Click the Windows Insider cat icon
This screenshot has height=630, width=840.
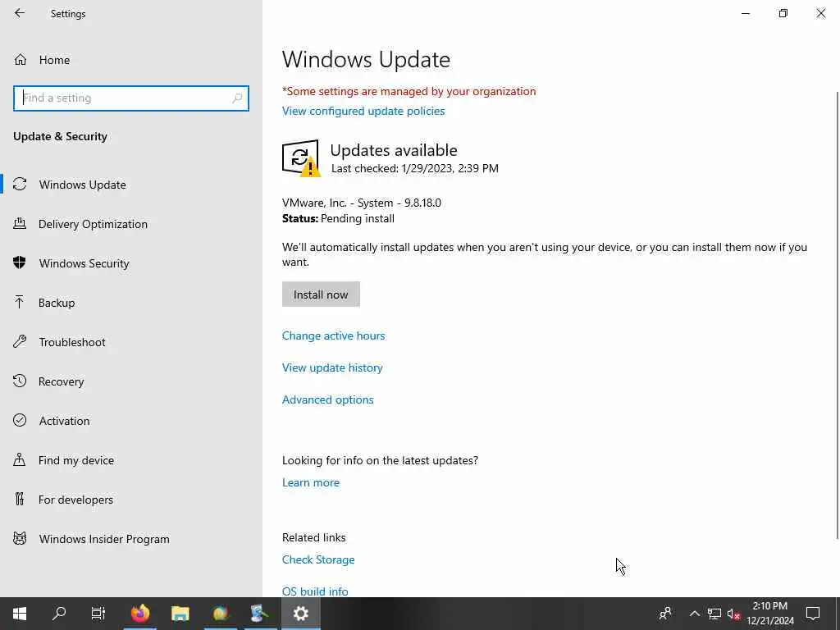20,538
